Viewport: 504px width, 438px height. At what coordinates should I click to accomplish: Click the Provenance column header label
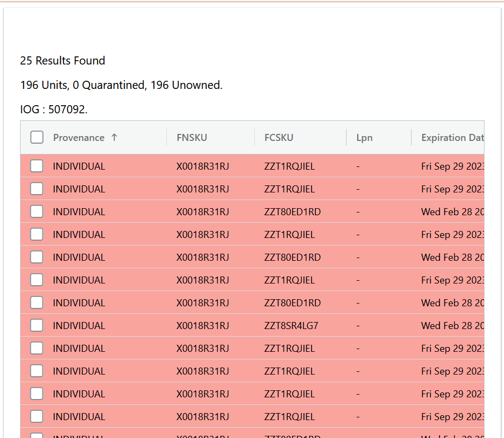pyautogui.click(x=79, y=138)
